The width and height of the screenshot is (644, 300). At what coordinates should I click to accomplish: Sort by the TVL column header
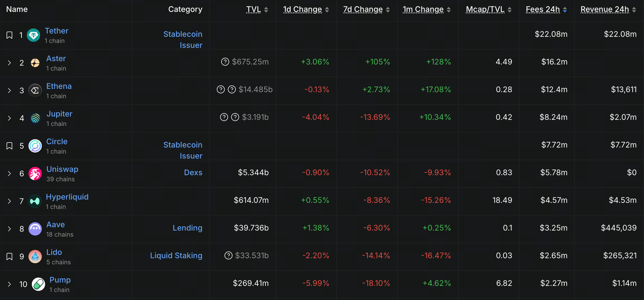[253, 9]
